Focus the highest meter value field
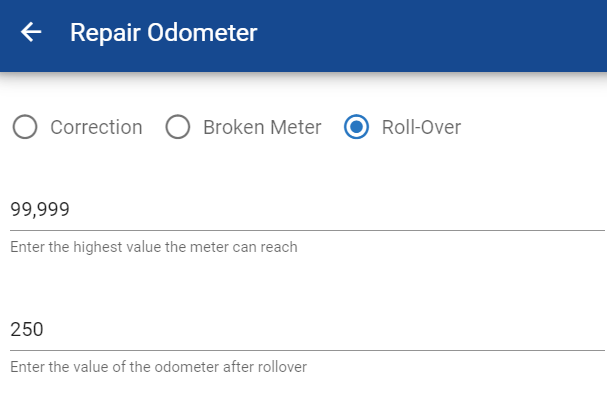Screen dimensions: 607x408 (300, 210)
